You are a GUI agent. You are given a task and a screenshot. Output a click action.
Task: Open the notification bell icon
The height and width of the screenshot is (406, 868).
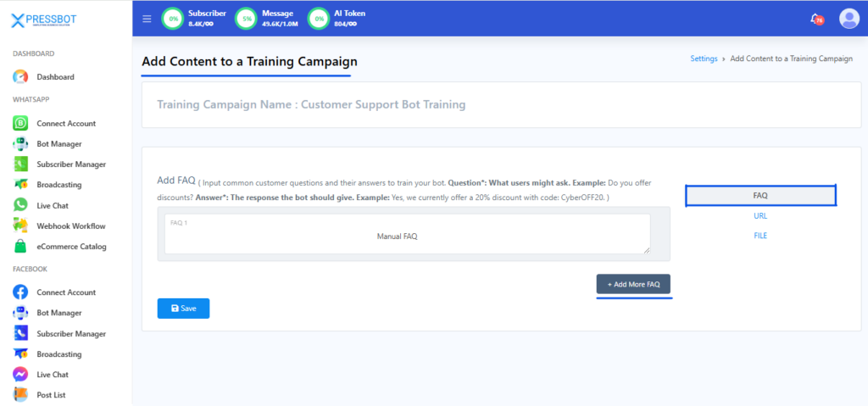click(x=815, y=19)
